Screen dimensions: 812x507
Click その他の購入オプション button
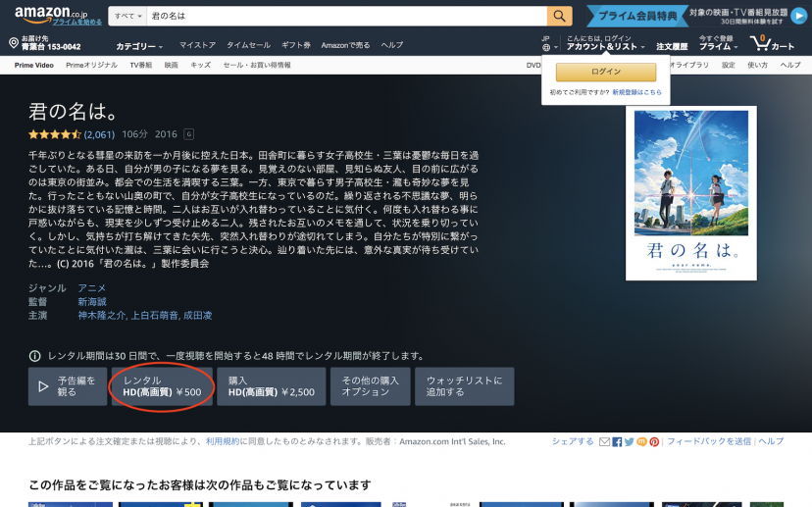(x=371, y=386)
